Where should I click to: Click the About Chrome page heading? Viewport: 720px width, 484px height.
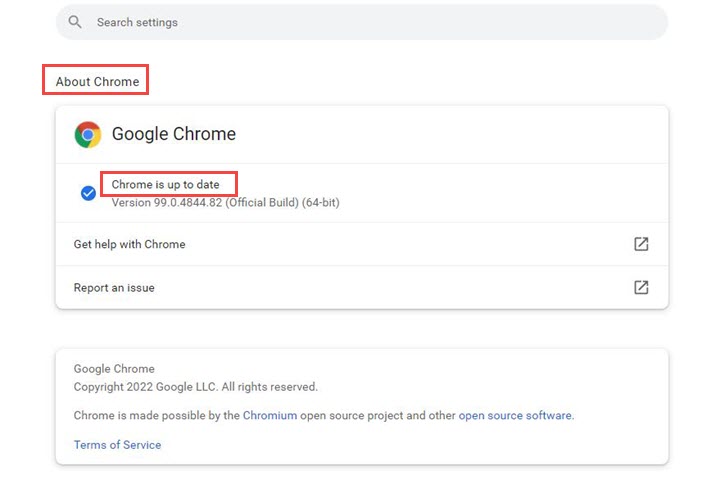click(x=96, y=81)
